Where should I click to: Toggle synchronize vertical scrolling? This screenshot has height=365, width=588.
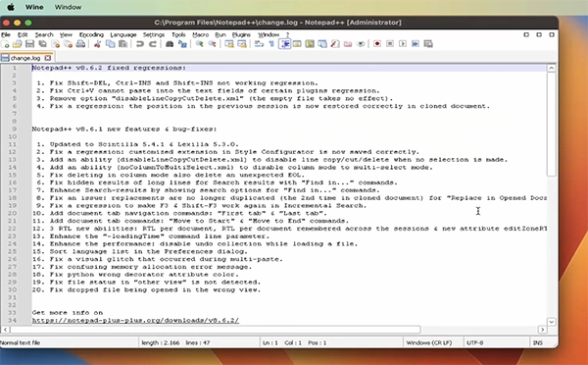click(x=229, y=44)
